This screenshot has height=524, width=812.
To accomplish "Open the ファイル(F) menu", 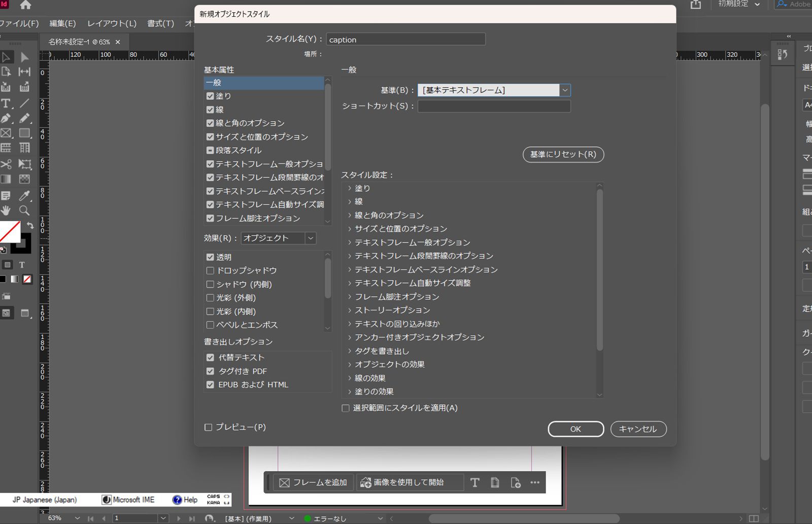I will point(19,23).
